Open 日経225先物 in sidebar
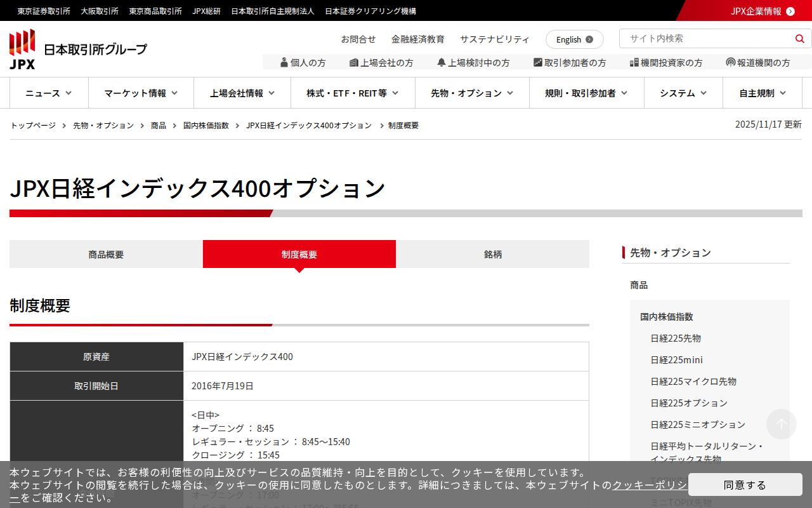 coord(676,338)
